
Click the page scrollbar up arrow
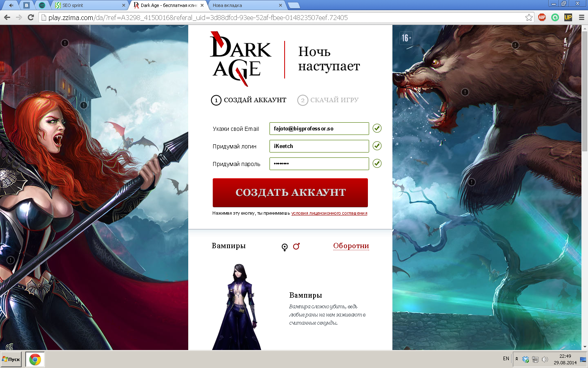coord(584,28)
